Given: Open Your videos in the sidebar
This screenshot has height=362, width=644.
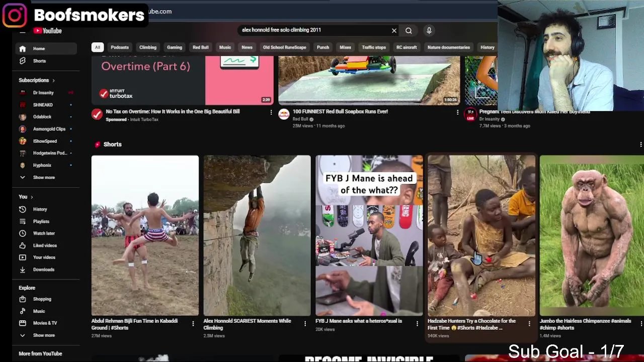Looking at the screenshot, I should coord(46,257).
